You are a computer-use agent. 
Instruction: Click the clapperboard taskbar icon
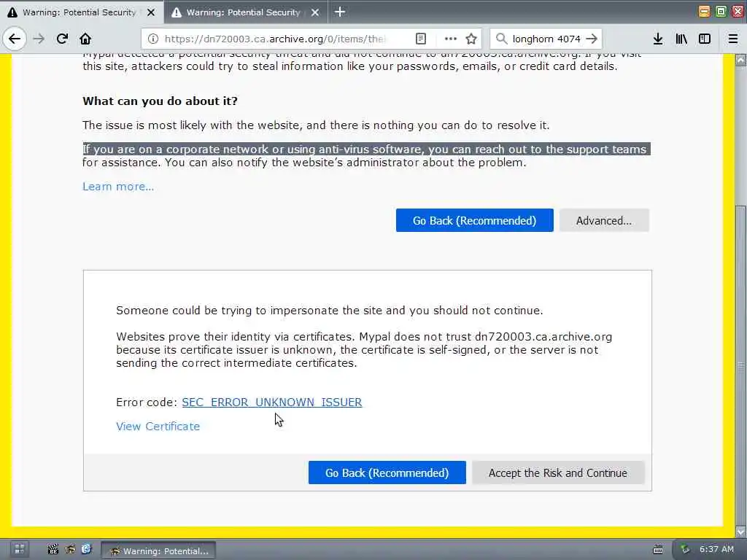coord(53,549)
